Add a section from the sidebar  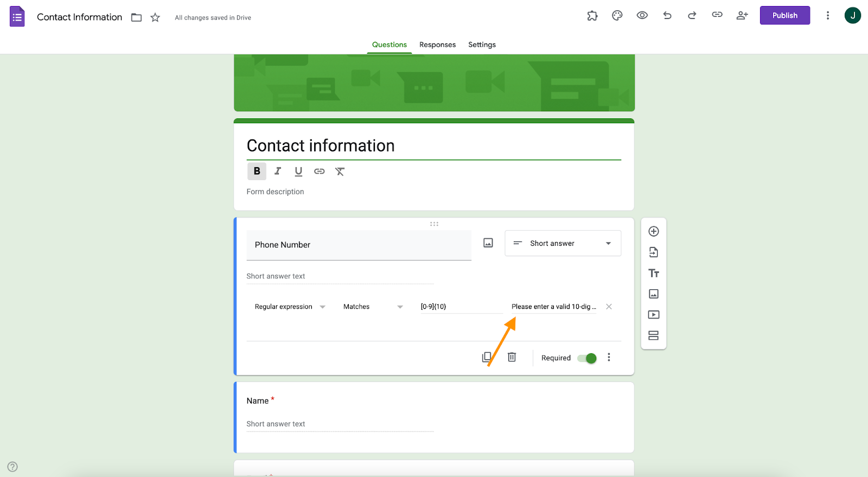click(x=654, y=335)
